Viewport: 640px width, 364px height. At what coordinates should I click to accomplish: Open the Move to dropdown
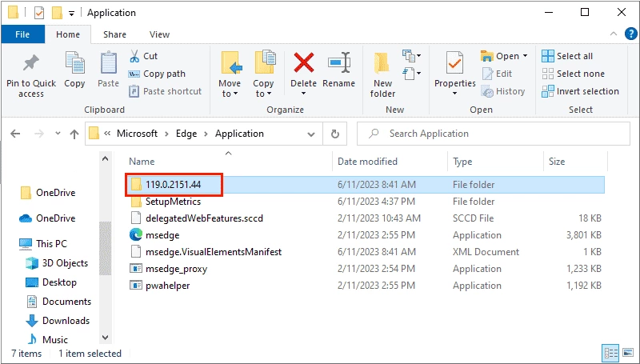click(230, 89)
